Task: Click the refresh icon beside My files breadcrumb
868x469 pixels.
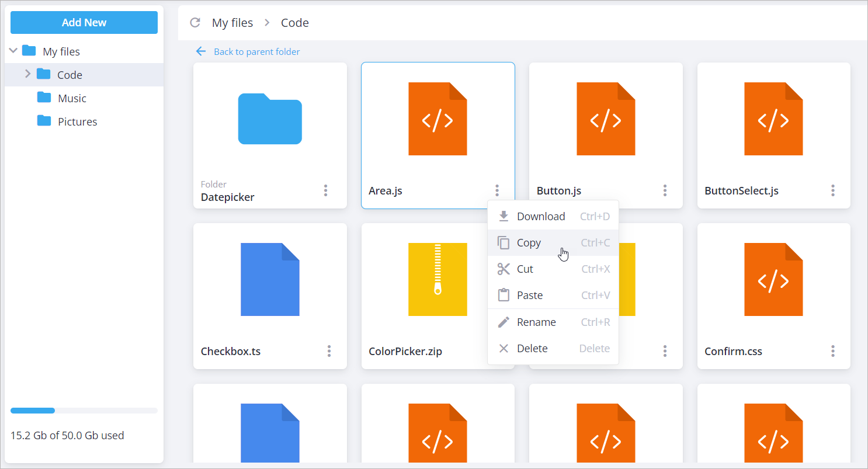Action: 195,23
